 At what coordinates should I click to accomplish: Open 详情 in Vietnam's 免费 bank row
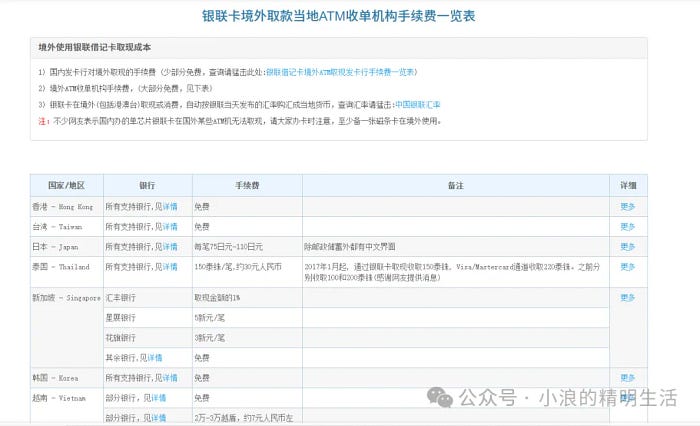158,398
